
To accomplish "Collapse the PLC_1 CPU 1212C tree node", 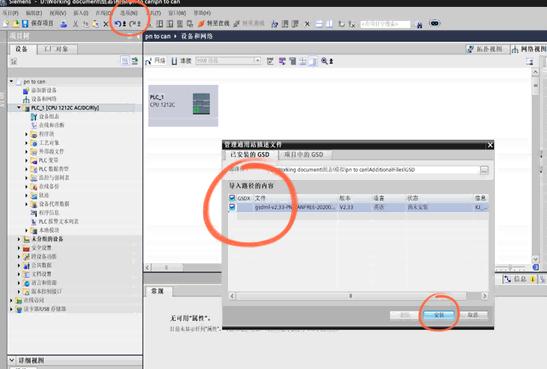I will (19, 107).
